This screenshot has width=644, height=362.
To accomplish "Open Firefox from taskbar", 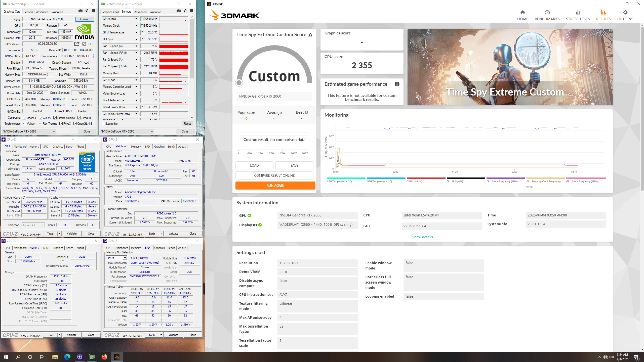I will click(x=104, y=357).
